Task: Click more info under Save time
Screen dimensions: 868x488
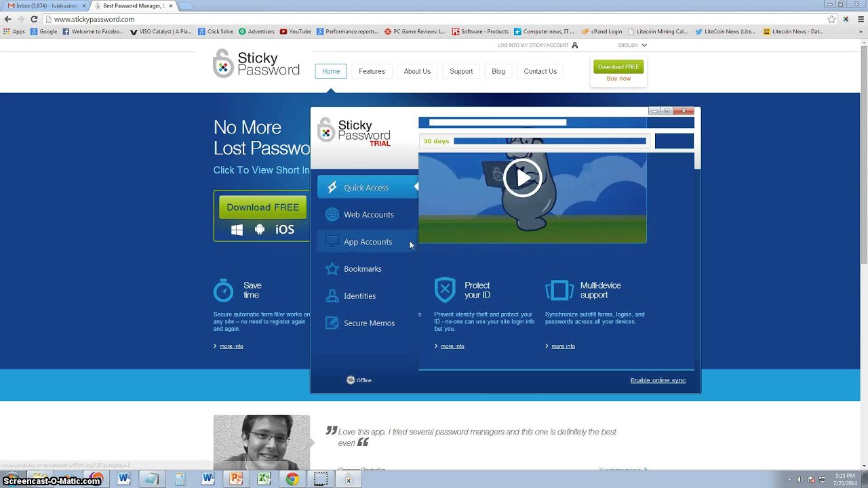Action: [231, 346]
